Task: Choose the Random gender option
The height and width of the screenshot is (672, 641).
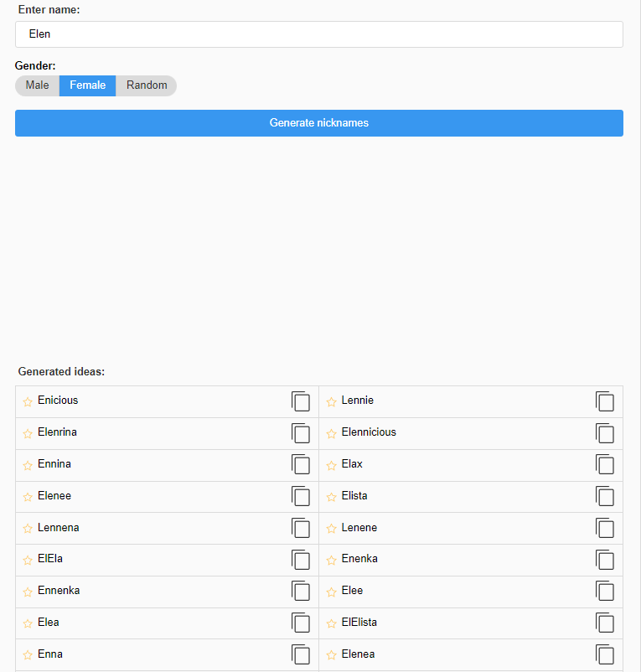Action: tap(147, 85)
